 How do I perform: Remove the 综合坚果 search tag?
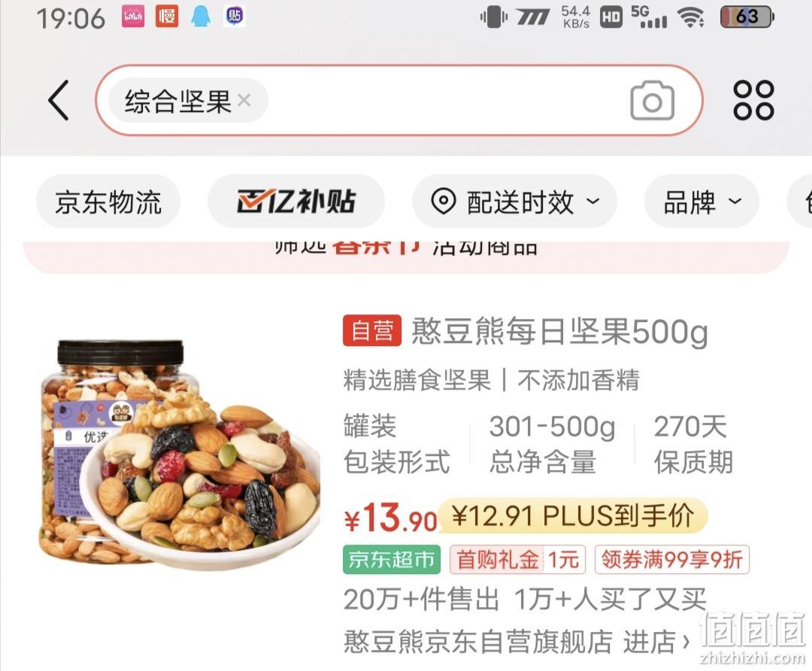[x=244, y=99]
